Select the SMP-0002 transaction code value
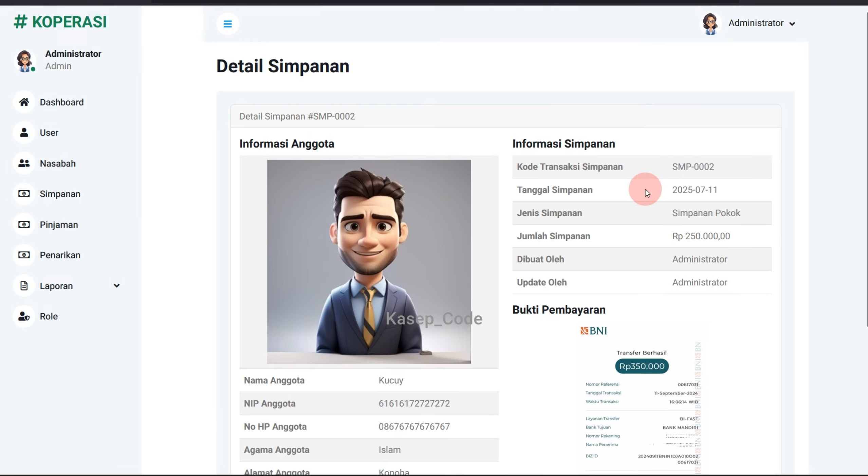This screenshot has width=868, height=476. pos(693,167)
